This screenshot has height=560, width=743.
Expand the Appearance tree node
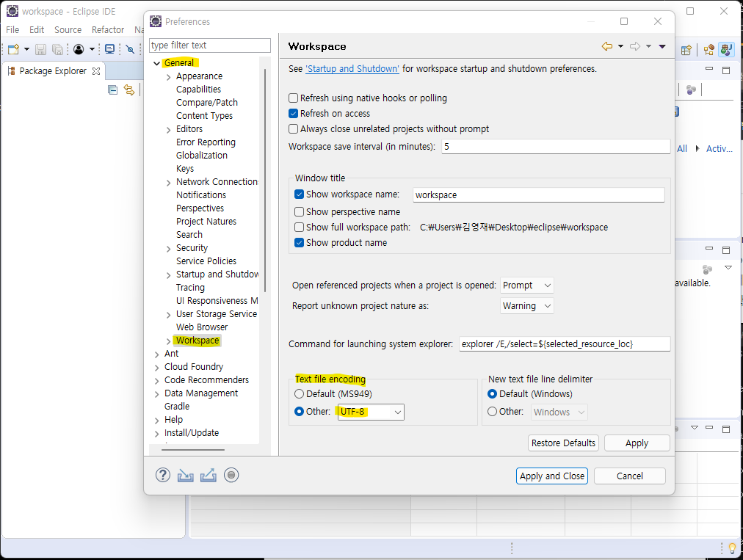click(x=169, y=77)
